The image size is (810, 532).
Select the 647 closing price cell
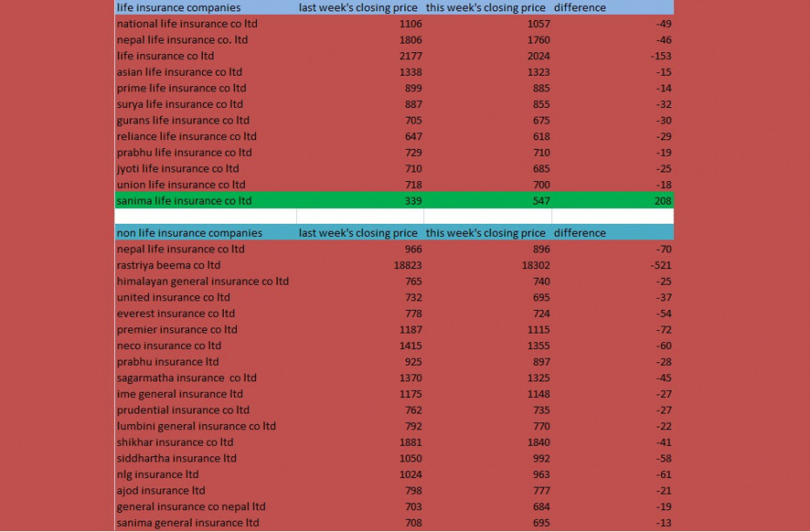click(x=360, y=136)
